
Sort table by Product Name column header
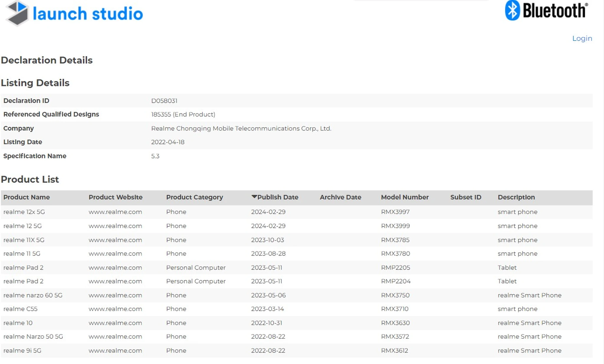tap(27, 197)
